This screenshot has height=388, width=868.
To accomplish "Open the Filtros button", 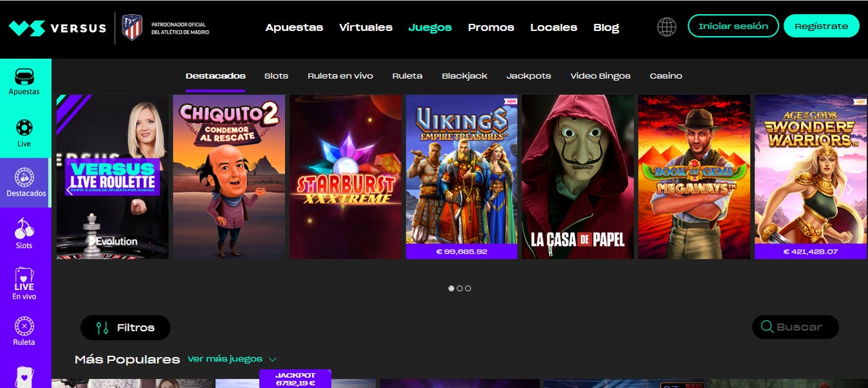I will pyautogui.click(x=125, y=328).
